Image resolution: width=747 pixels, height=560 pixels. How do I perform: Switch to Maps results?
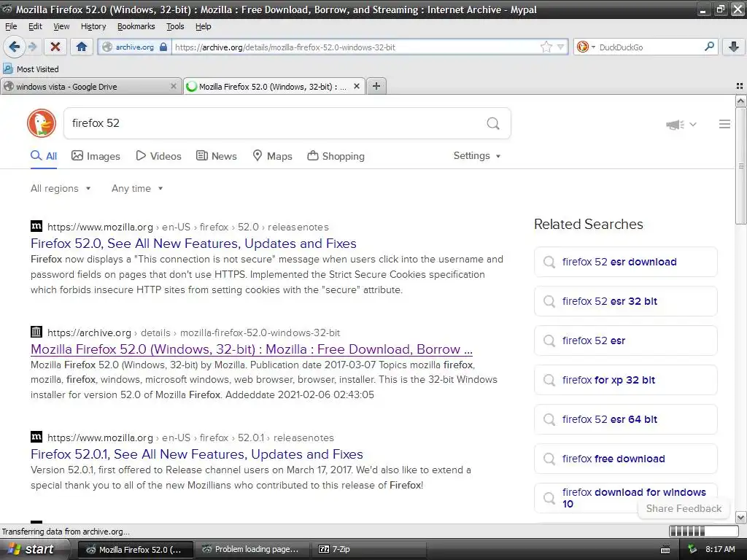point(273,156)
